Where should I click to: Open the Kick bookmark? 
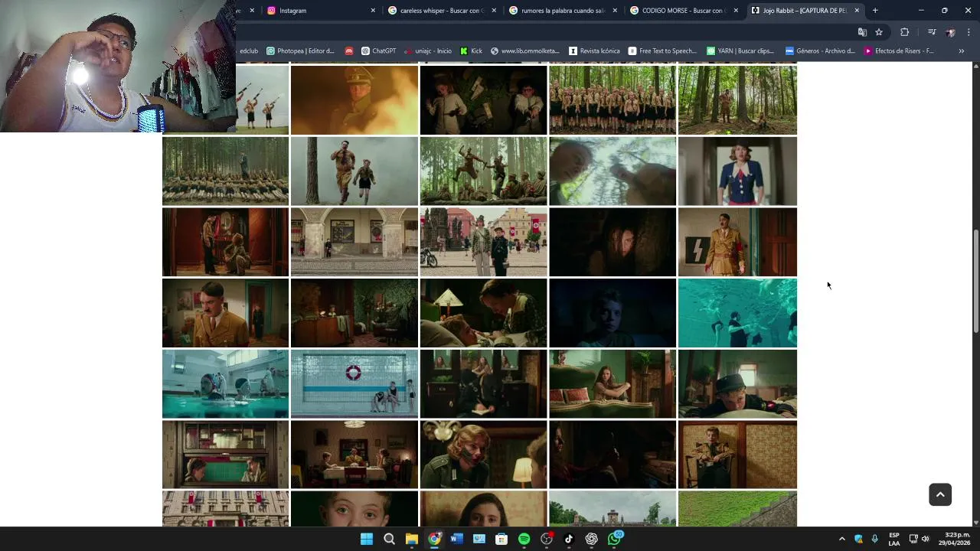pos(471,51)
